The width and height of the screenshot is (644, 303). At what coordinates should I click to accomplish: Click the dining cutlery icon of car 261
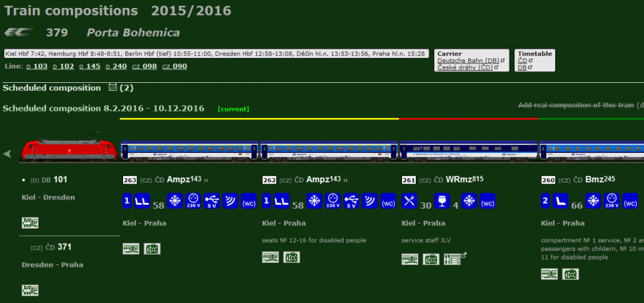(x=409, y=202)
